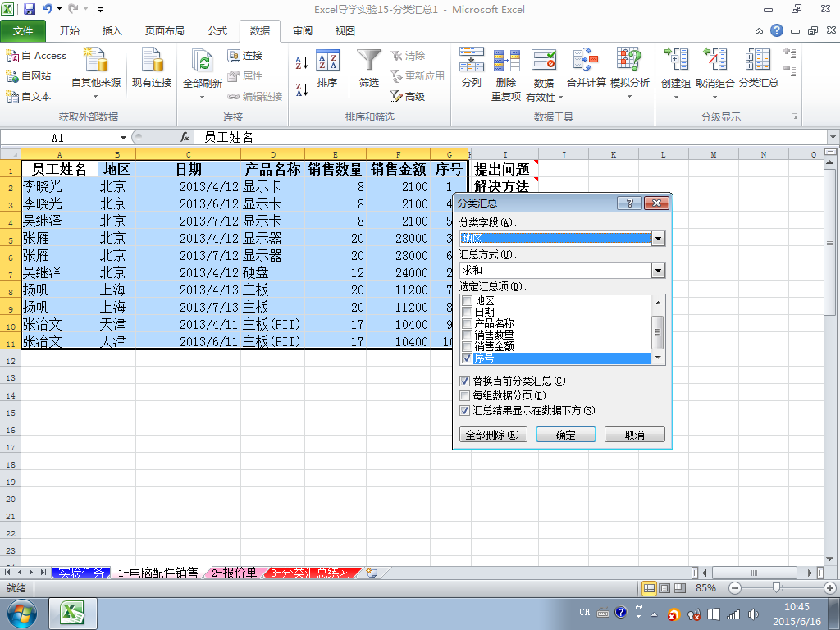The image size is (840, 630).
Task: Switch to Normal view icon in status bar
Action: [649, 587]
